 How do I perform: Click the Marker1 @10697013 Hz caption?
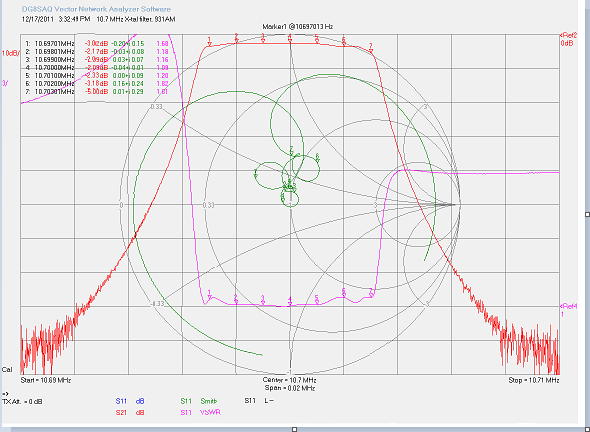click(297, 27)
